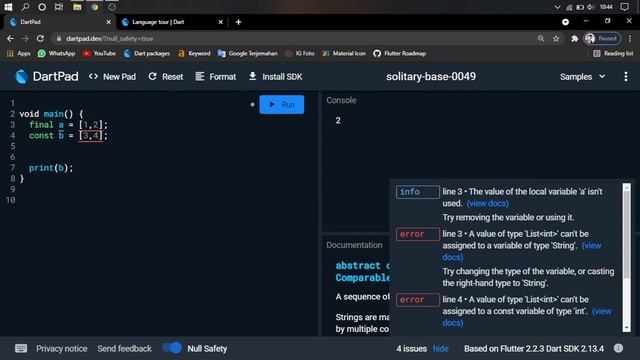Open Material Icon bookmark
Image resolution: width=640 pixels, height=360 pixels.
coord(344,53)
